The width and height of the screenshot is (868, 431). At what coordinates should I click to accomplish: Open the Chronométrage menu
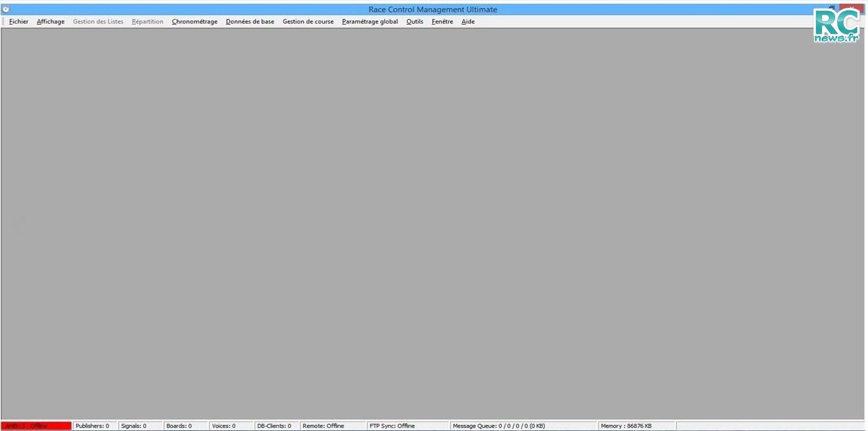click(195, 22)
